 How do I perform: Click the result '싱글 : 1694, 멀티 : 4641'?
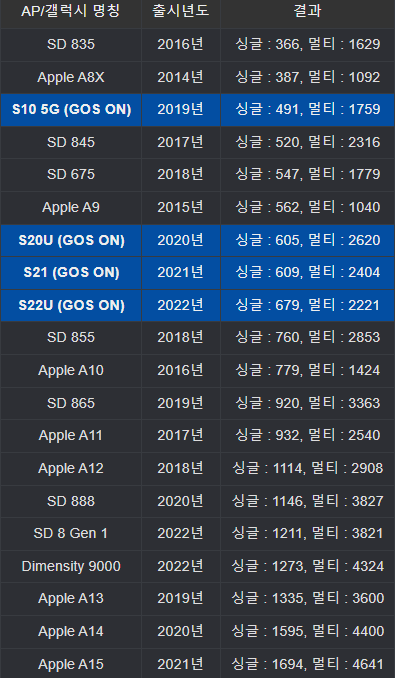308,663
